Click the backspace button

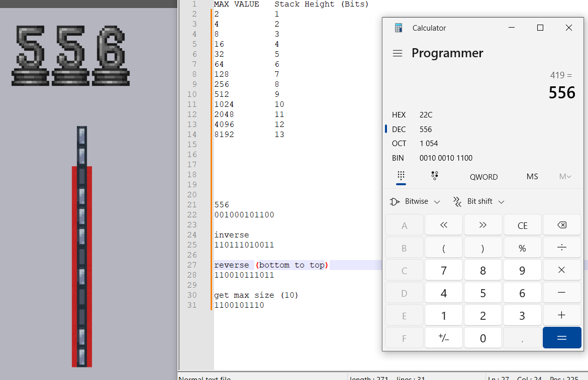pos(562,225)
